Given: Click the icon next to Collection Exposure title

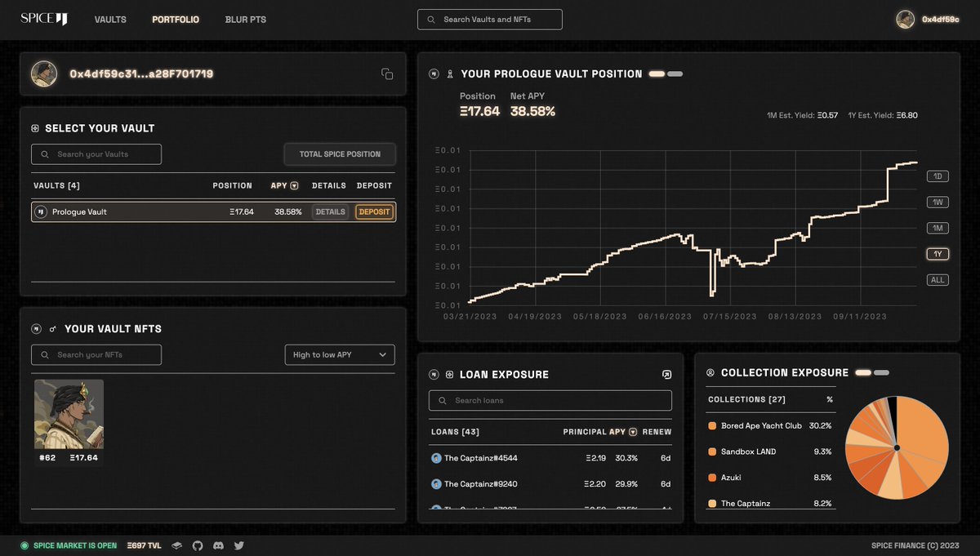Looking at the screenshot, I should 710,373.
